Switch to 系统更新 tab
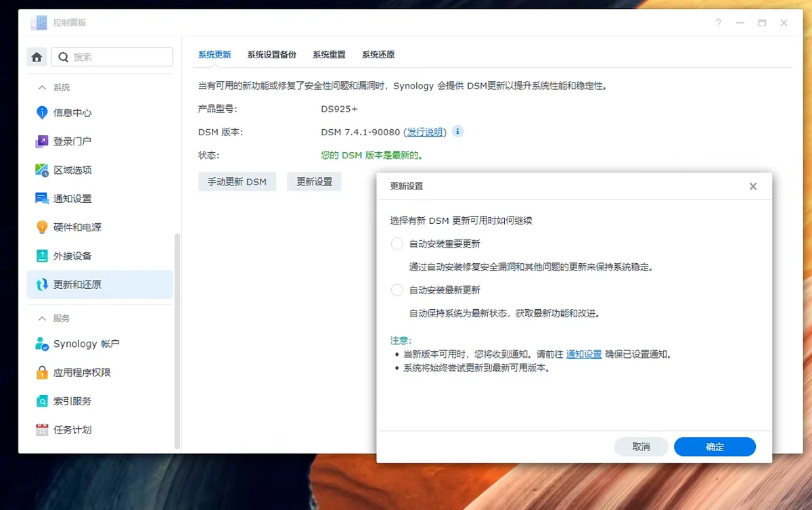 coord(215,55)
